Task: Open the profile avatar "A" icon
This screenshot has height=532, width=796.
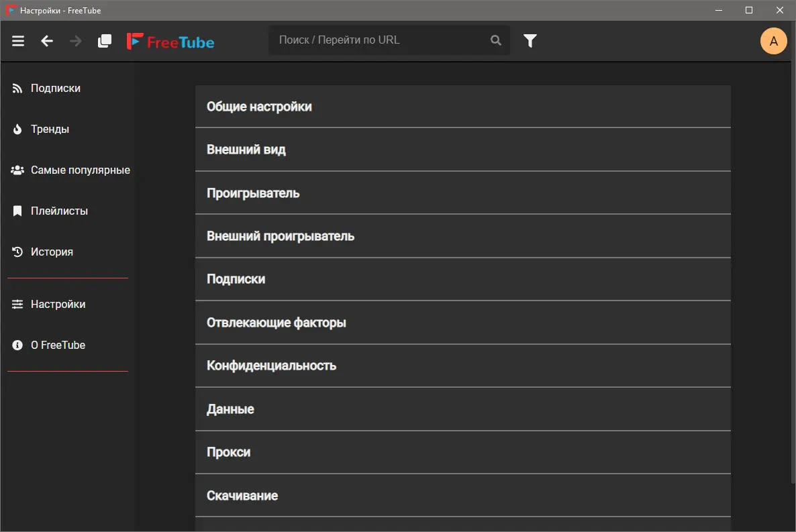Action: 773,42
